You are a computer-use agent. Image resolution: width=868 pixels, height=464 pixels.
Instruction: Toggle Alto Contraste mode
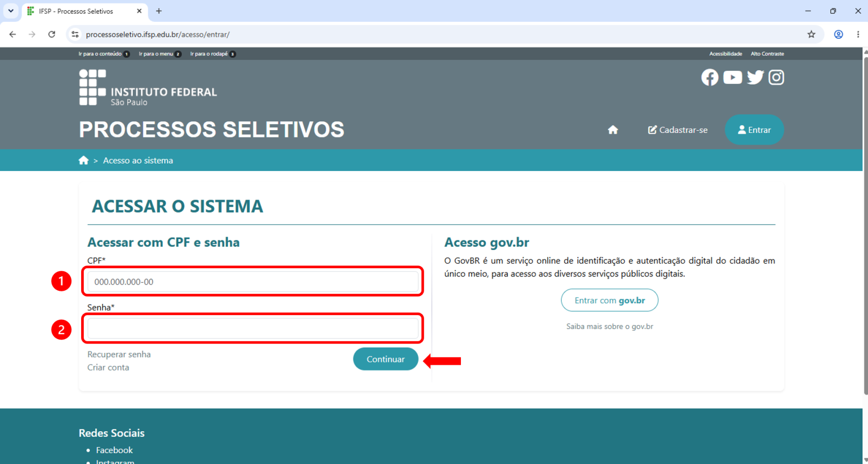pyautogui.click(x=767, y=54)
